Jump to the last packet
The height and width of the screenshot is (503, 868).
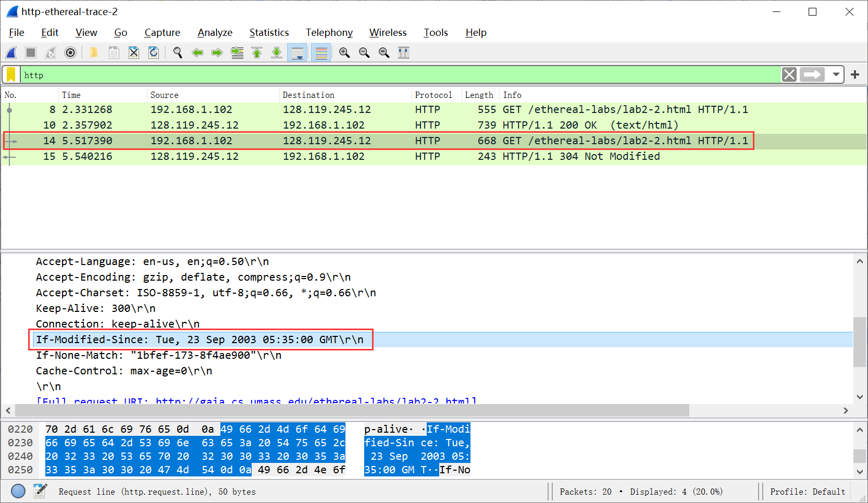coord(277,53)
